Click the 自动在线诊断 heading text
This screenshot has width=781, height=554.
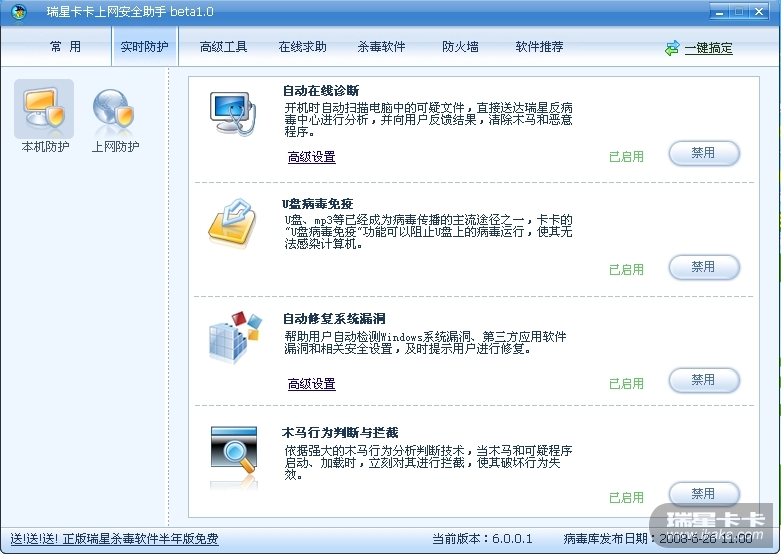(x=321, y=91)
